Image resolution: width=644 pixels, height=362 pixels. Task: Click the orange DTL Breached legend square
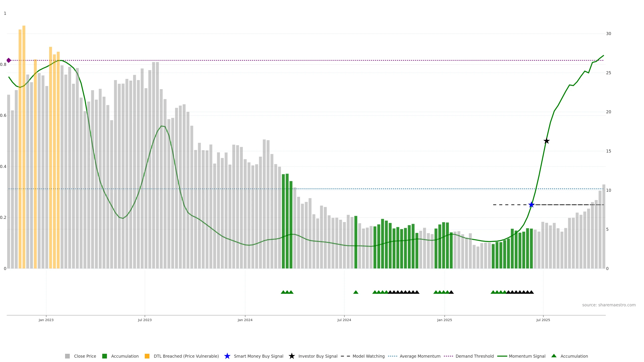pos(147,356)
